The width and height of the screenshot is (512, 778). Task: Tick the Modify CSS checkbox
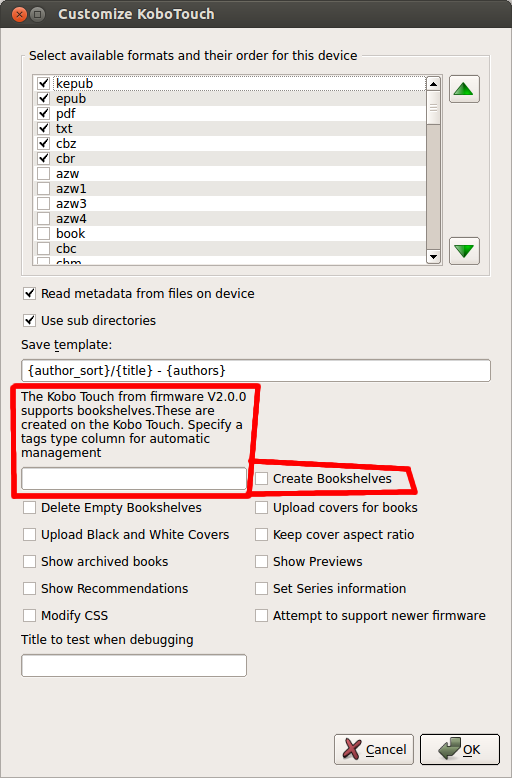coord(30,616)
